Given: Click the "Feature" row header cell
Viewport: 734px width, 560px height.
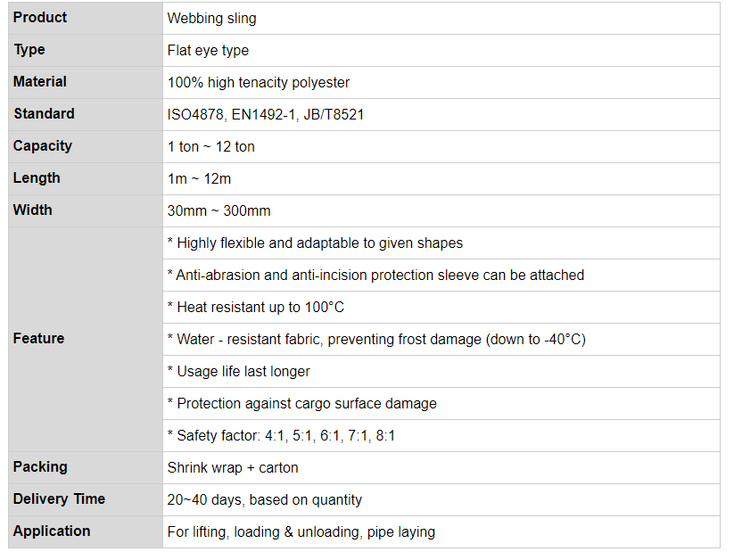Looking at the screenshot, I should (x=39, y=339).
